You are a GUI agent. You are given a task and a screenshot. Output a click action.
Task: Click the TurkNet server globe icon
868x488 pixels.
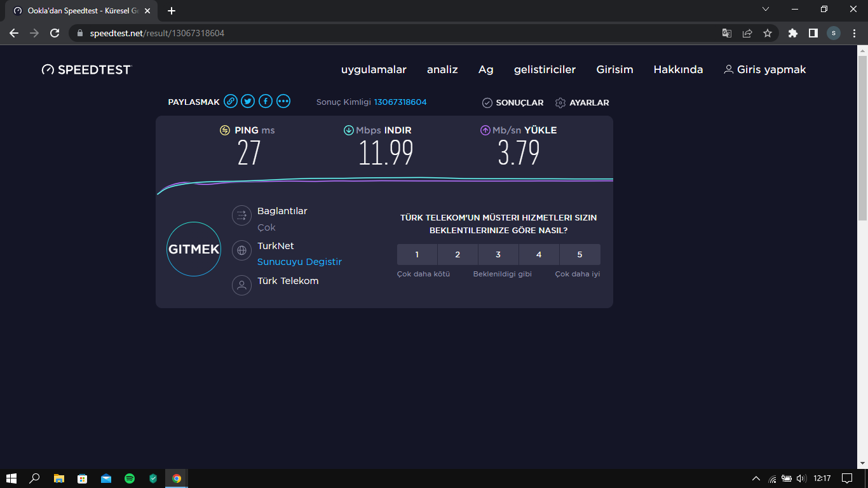coord(241,250)
